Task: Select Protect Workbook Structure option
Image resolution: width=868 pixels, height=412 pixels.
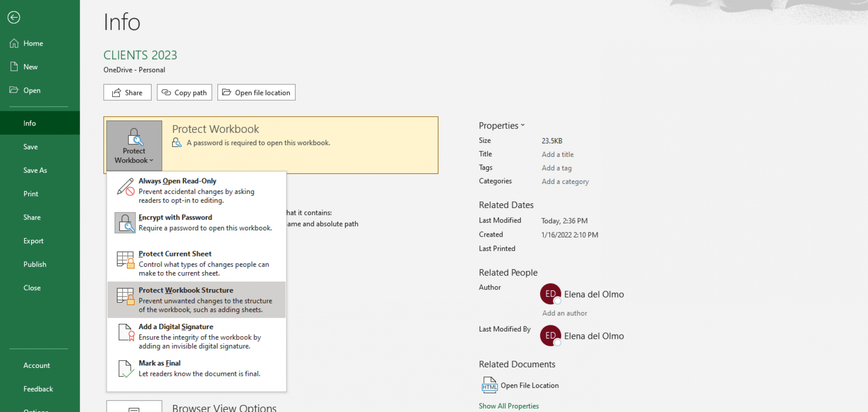Action: (197, 300)
